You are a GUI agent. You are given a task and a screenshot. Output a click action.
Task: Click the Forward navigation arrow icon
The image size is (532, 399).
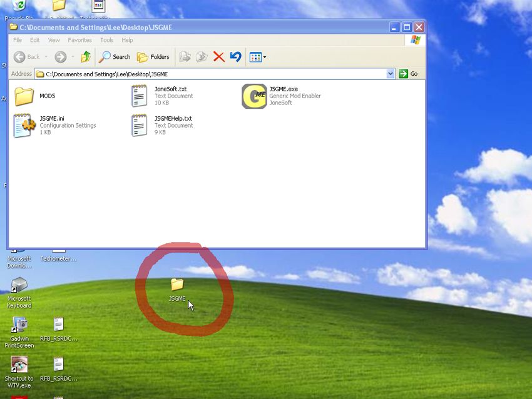(61, 57)
